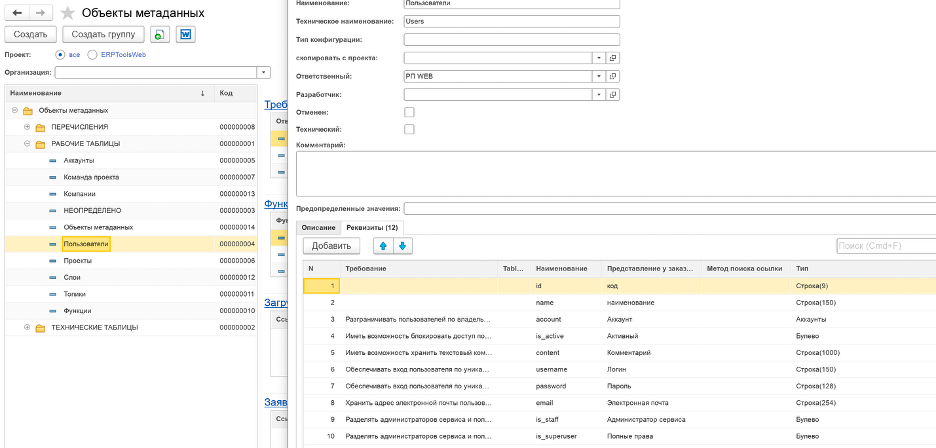Open linked record beside Ответственный field
The width and height of the screenshot is (936, 448).
click(x=613, y=76)
